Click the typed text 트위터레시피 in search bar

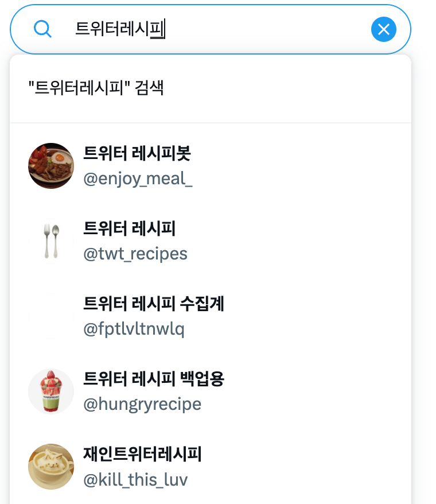point(120,29)
